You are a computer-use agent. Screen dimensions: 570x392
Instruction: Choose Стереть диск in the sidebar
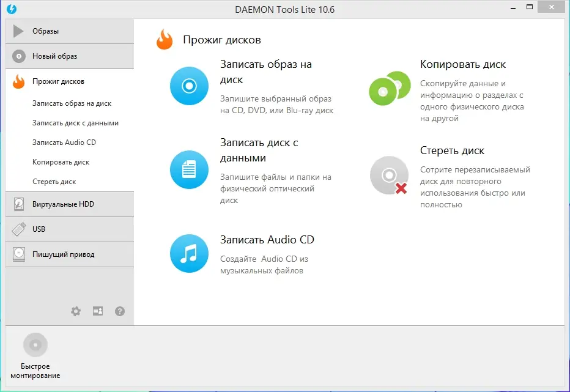tap(54, 182)
